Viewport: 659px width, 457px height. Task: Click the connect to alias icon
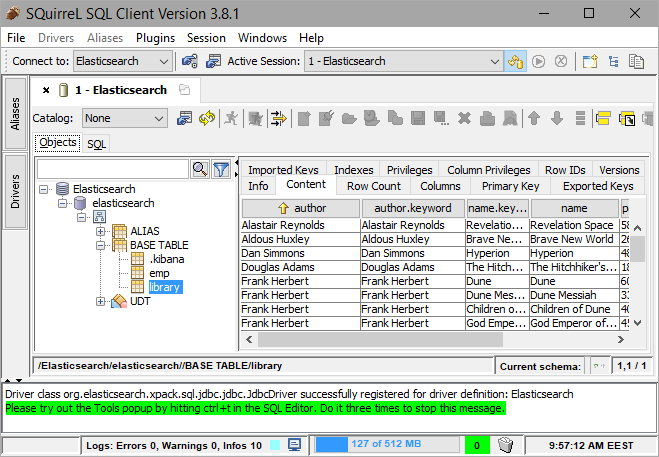coord(189,61)
